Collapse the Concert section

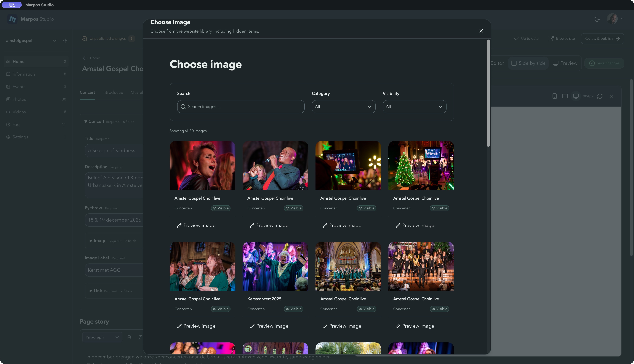pyautogui.click(x=86, y=121)
